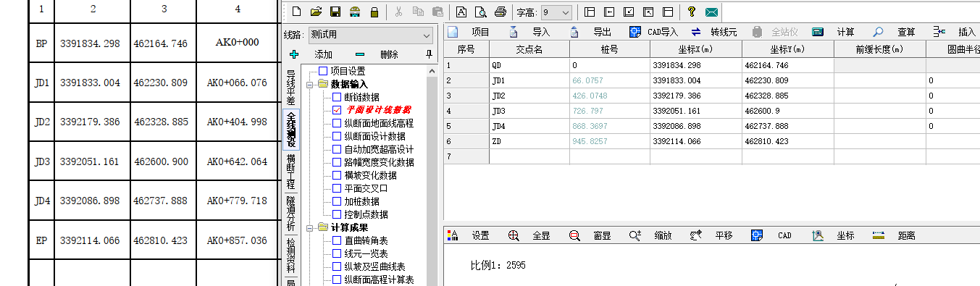
Task: Click the printer icon in the toolbar
Action: [500, 12]
